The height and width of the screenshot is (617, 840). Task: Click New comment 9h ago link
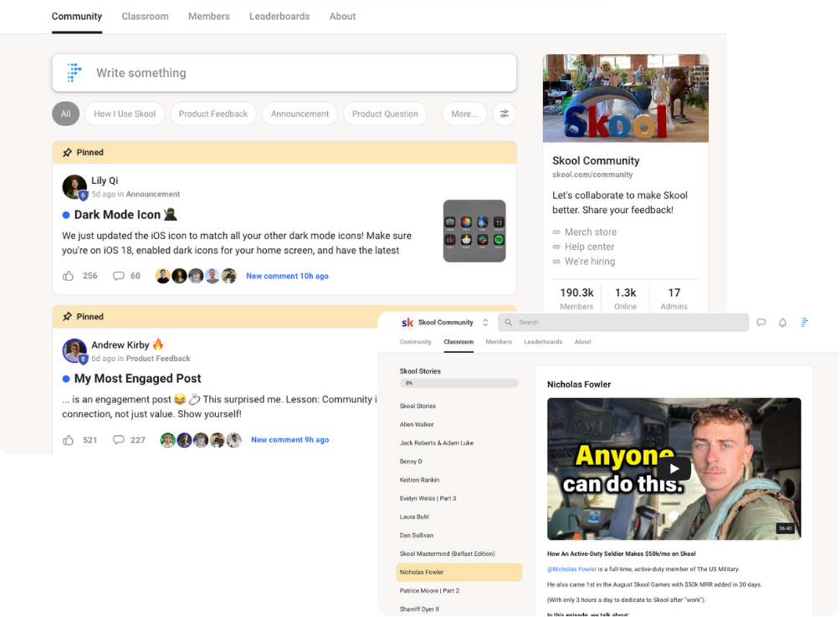click(x=289, y=440)
